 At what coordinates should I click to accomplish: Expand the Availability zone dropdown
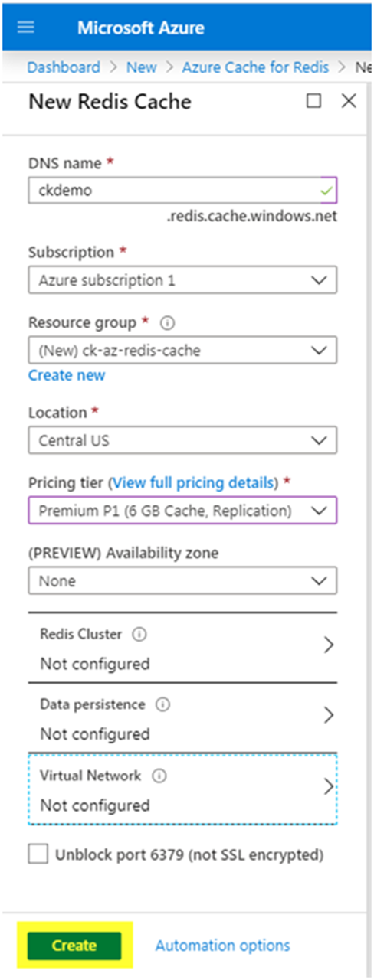pyautogui.click(x=182, y=580)
